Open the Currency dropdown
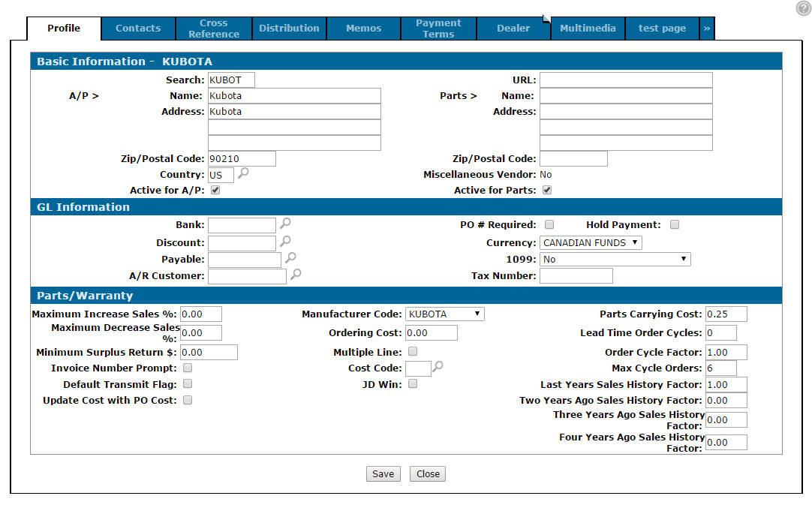Image resolution: width=812 pixels, height=532 pixels. coord(591,242)
